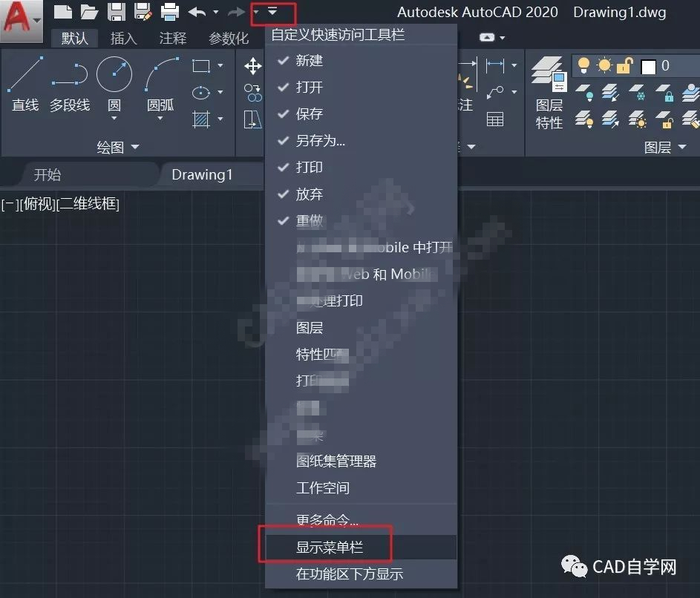This screenshot has height=598, width=700.
Task: Open the Circle tool dropdown arrow
Action: pos(114,118)
